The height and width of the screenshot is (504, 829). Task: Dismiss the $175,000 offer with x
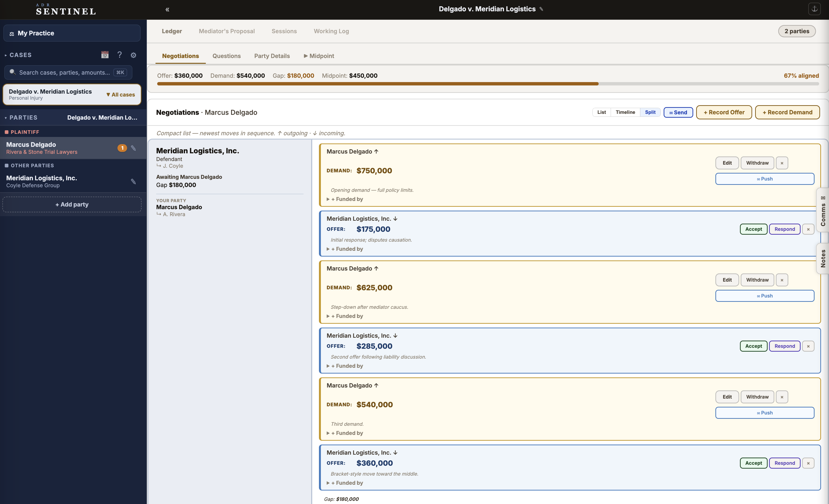coord(808,229)
